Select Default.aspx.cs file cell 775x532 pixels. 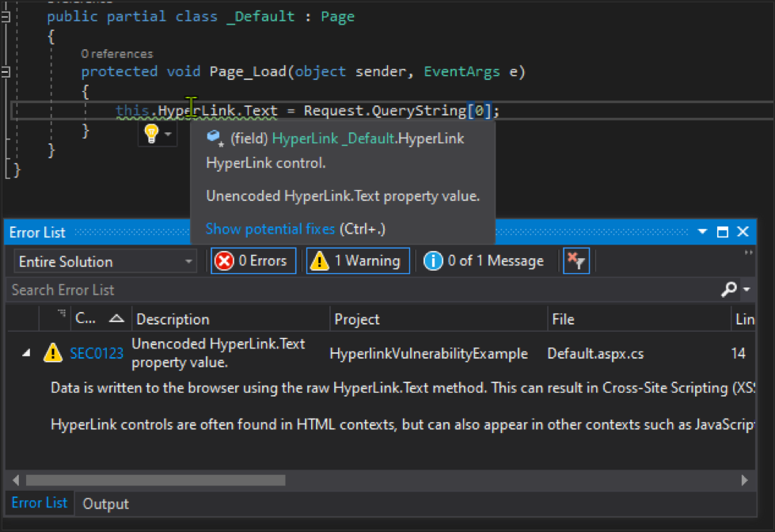[x=595, y=354]
